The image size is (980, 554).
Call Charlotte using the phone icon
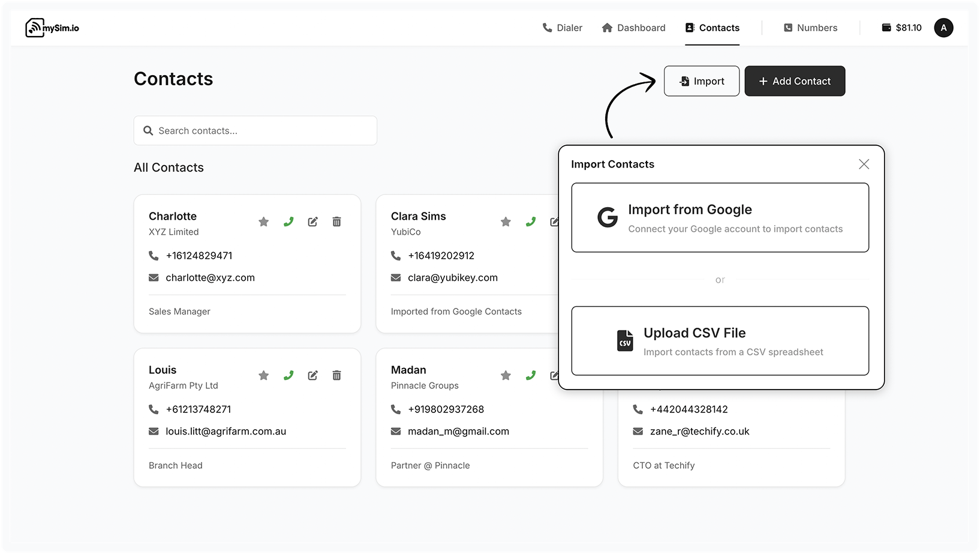point(288,221)
